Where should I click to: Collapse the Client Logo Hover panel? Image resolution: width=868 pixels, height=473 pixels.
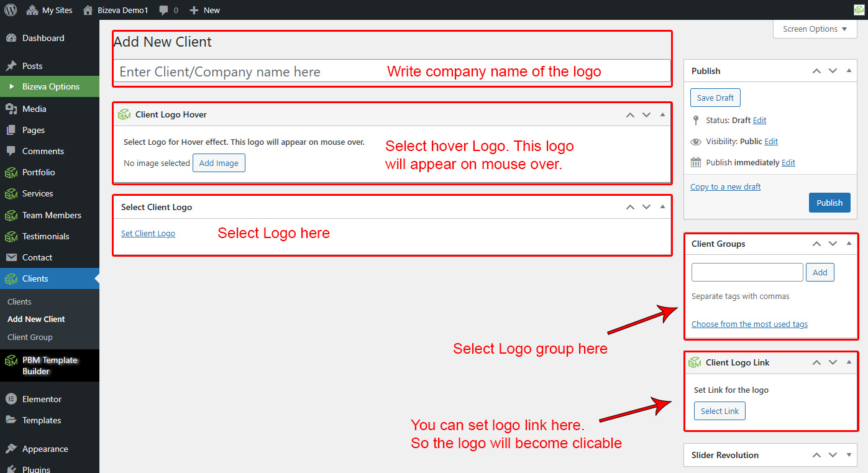pyautogui.click(x=662, y=114)
